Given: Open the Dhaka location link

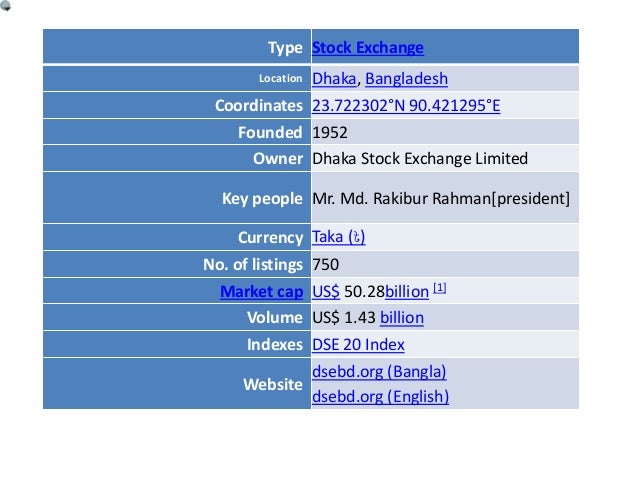Looking at the screenshot, I should (x=334, y=79).
